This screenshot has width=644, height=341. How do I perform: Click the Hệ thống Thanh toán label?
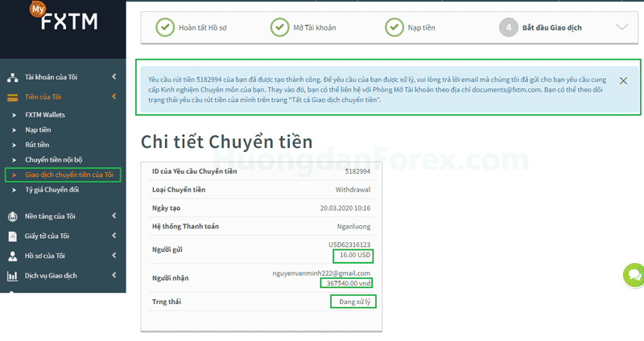(x=185, y=227)
